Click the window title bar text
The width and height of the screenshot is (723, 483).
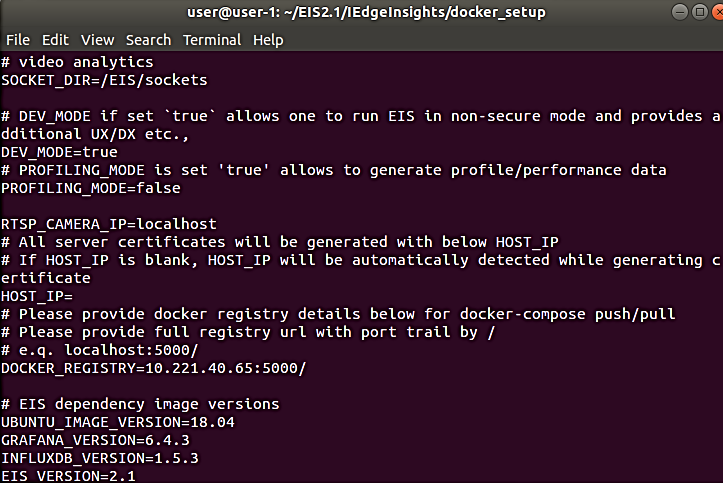tap(361, 12)
